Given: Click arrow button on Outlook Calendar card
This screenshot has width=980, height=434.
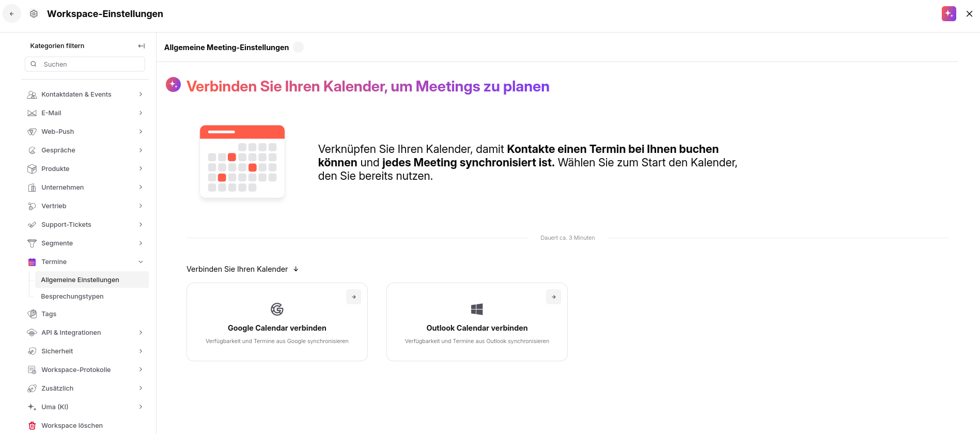Looking at the screenshot, I should [x=554, y=297].
